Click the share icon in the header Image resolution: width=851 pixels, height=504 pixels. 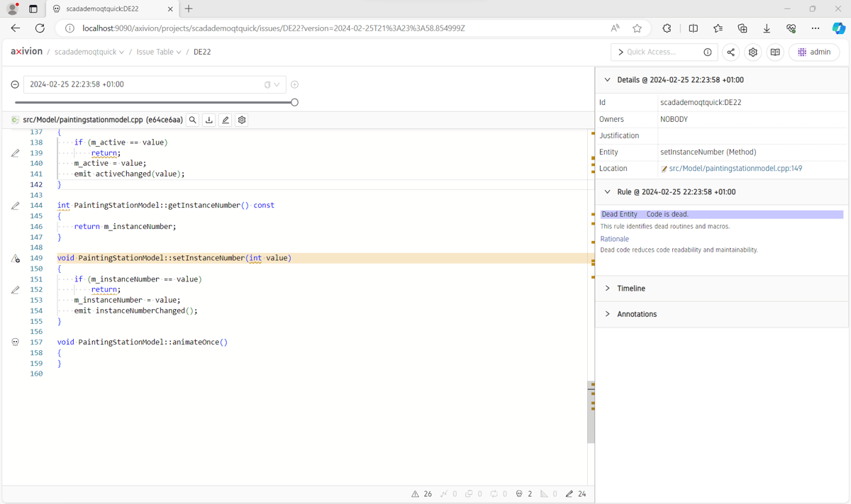point(730,52)
